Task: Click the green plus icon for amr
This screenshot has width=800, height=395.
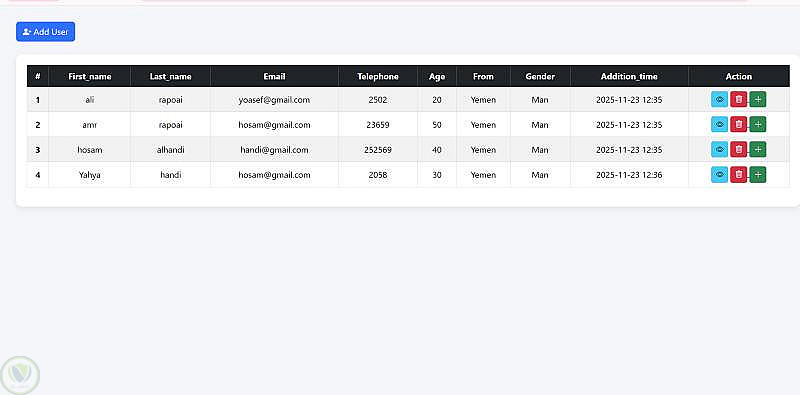Action: (758, 124)
